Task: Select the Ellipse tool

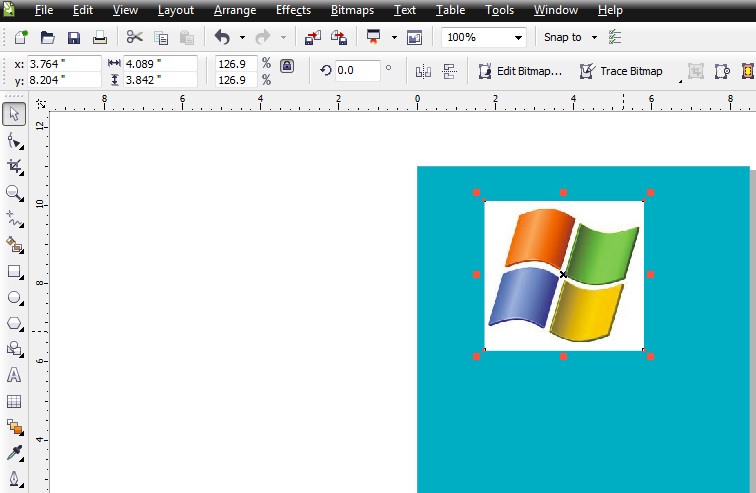Action: tap(14, 298)
